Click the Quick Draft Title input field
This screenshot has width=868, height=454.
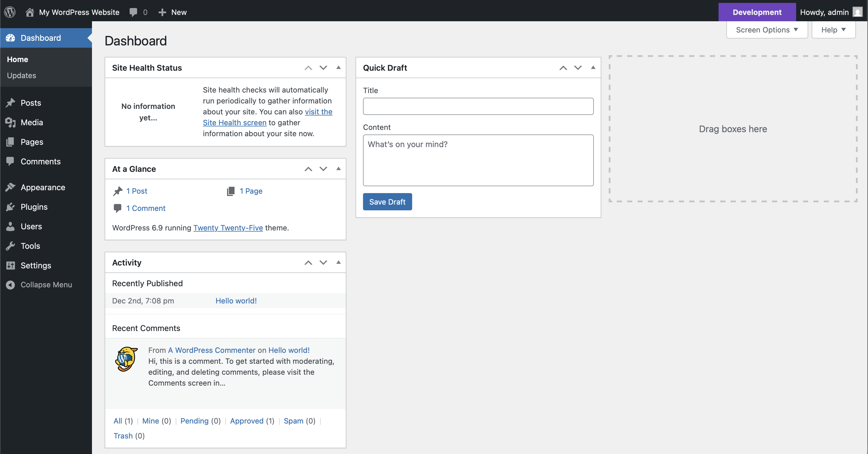coord(478,106)
